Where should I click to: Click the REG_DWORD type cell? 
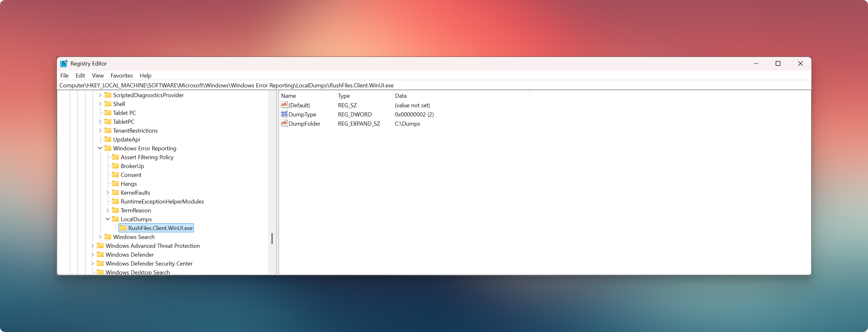[x=355, y=114]
